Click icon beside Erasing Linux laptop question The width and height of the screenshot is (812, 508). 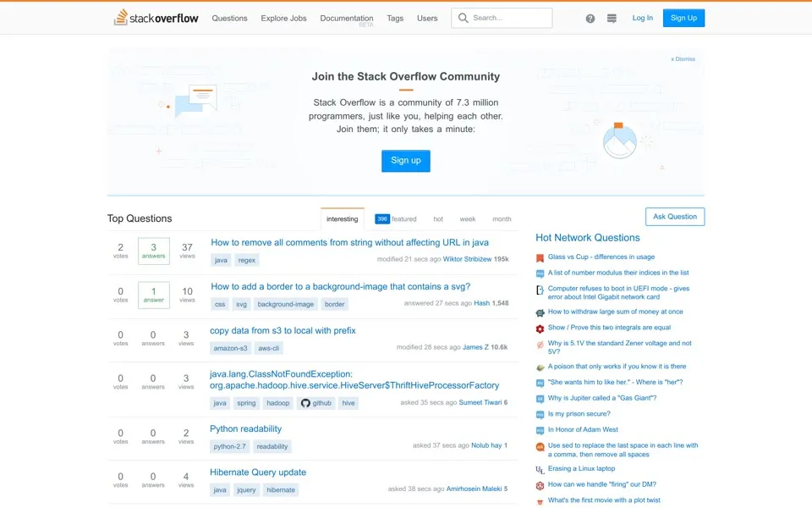pyautogui.click(x=540, y=470)
